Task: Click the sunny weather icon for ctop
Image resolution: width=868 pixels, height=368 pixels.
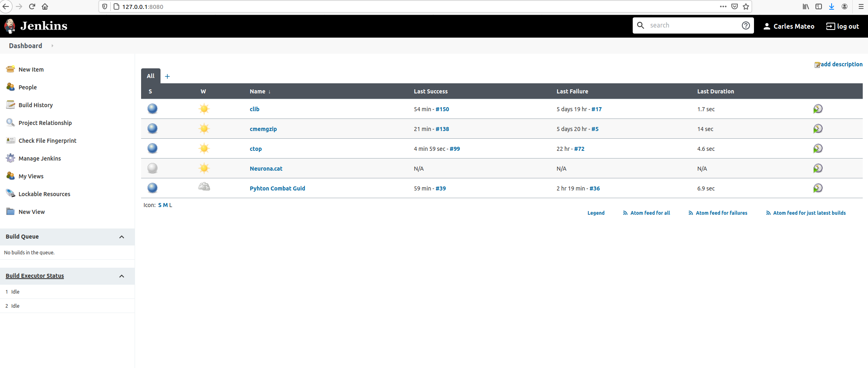Action: click(x=204, y=148)
